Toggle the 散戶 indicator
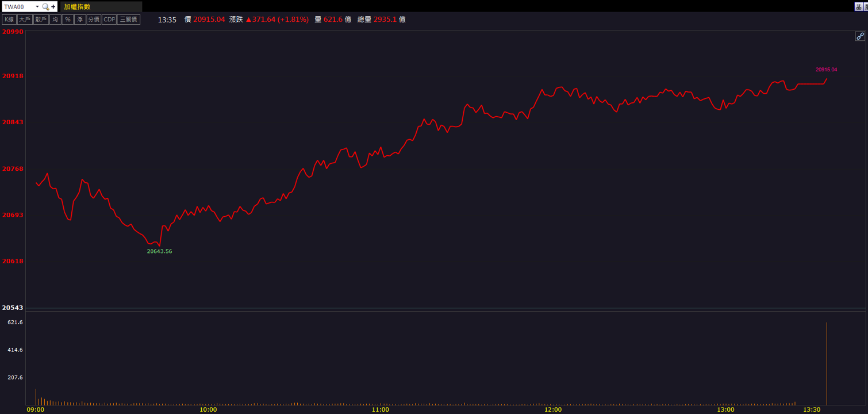The image size is (868, 414). (40, 20)
